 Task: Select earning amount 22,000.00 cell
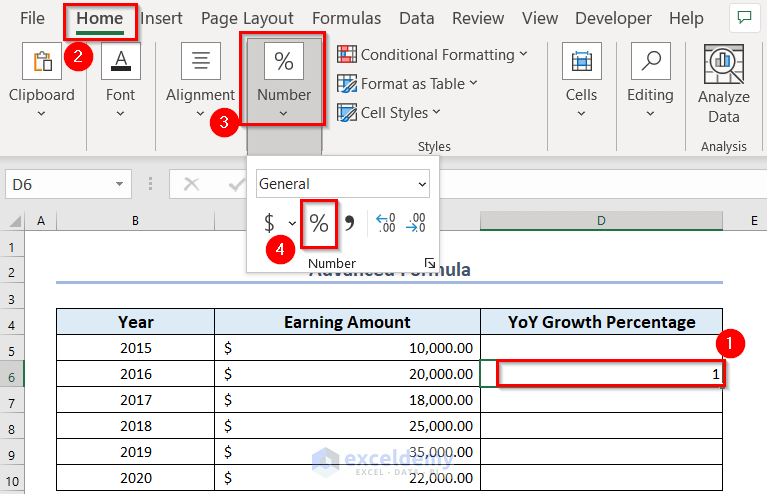[x=347, y=478]
